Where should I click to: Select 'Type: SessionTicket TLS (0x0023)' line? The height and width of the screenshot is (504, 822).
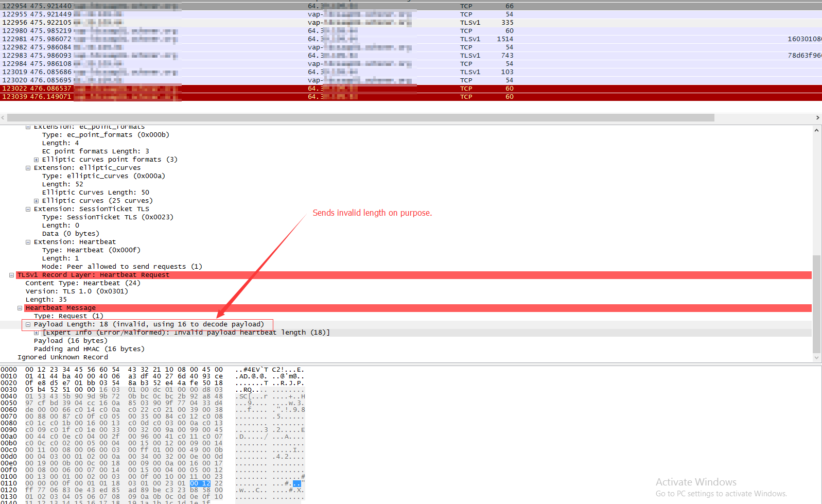click(108, 217)
